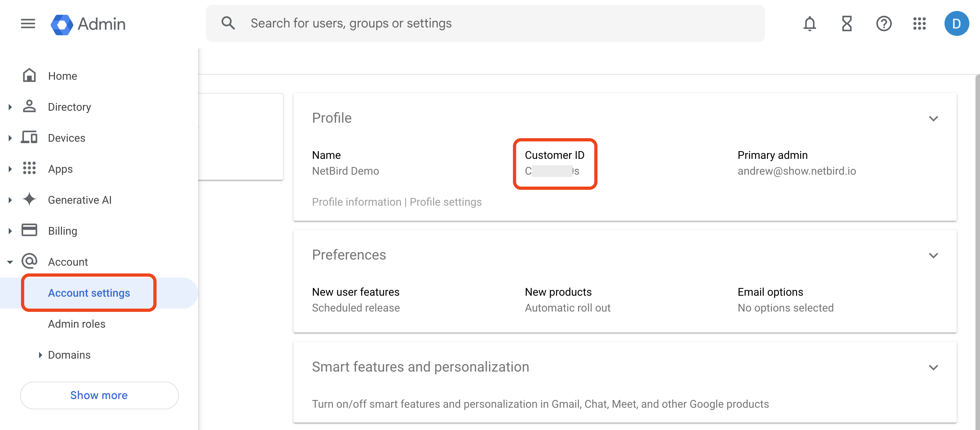Viewport: 980px width, 430px height.
Task: Click the Admin home logo
Action: point(88,24)
